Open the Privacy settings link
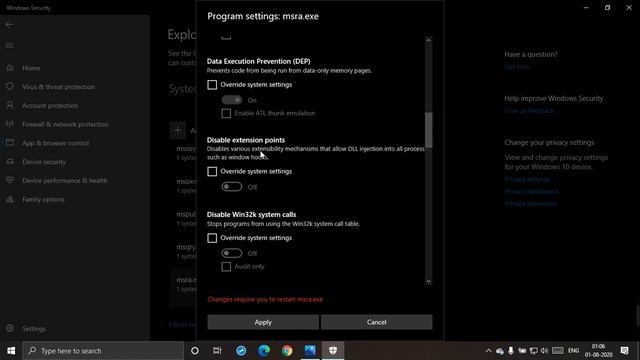Screen dimensions: 640x360 (x=527, y=179)
